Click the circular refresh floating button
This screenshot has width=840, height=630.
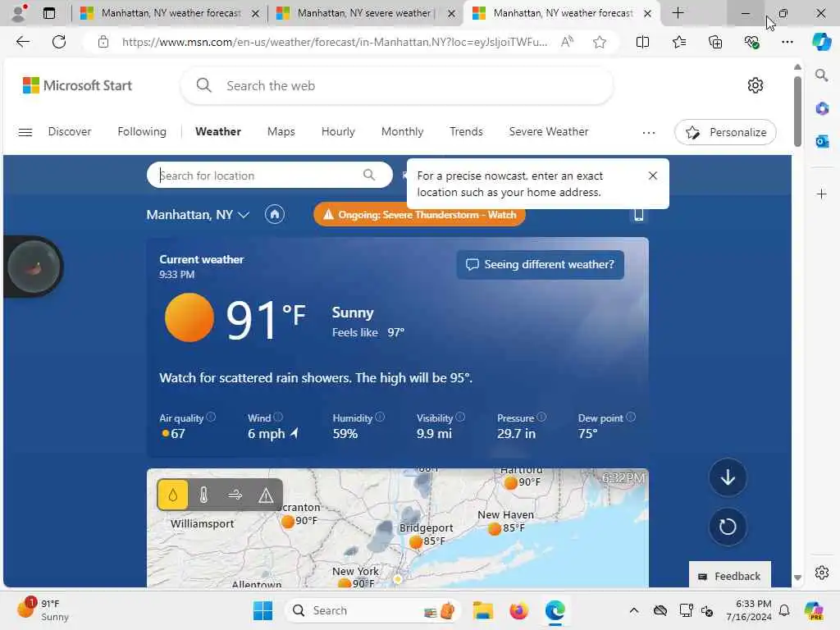pos(728,527)
